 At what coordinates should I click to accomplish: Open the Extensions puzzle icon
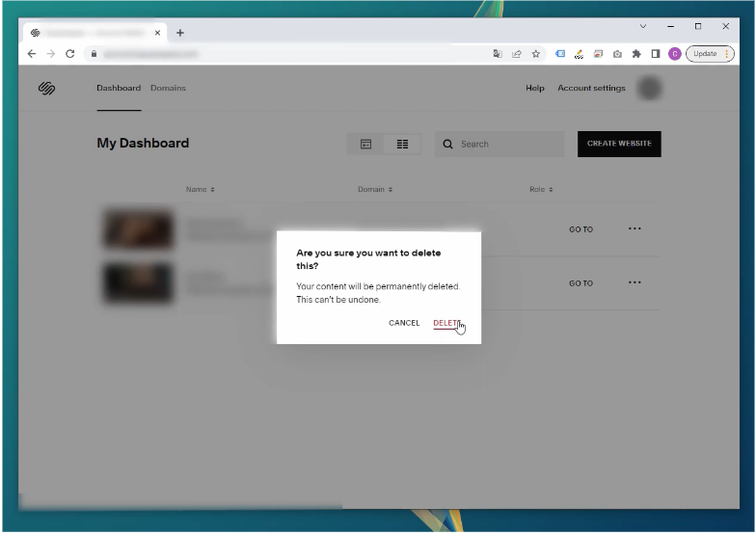(x=636, y=54)
